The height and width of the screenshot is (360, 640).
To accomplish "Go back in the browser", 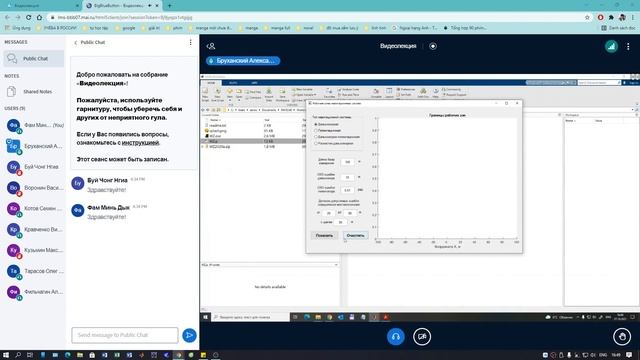I will coord(7,18).
